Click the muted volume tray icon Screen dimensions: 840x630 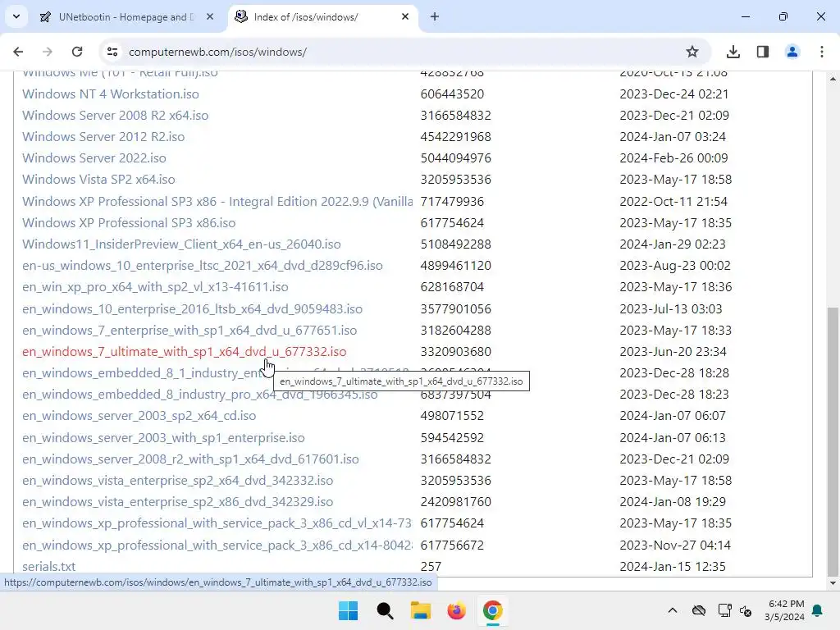[745, 610]
